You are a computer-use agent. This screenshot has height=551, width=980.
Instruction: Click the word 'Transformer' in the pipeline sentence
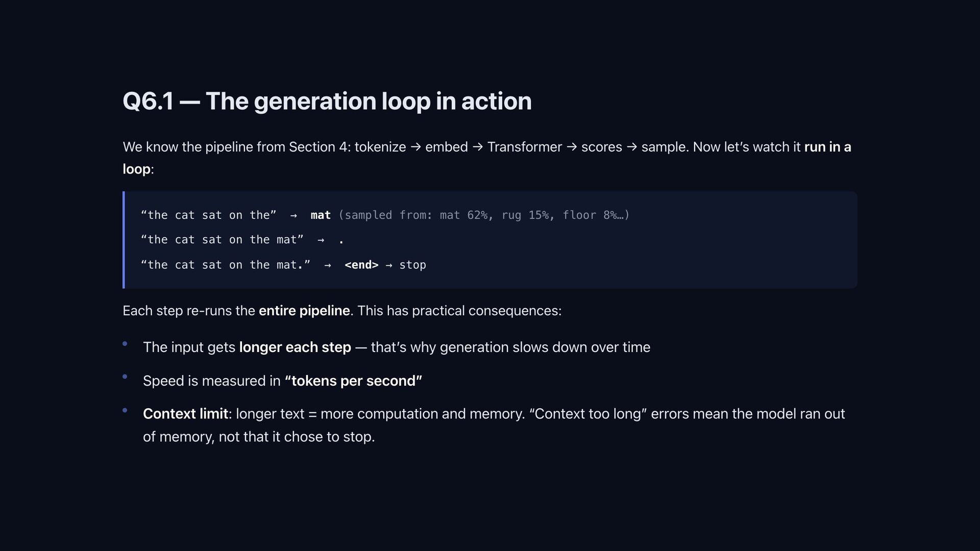[x=524, y=147]
